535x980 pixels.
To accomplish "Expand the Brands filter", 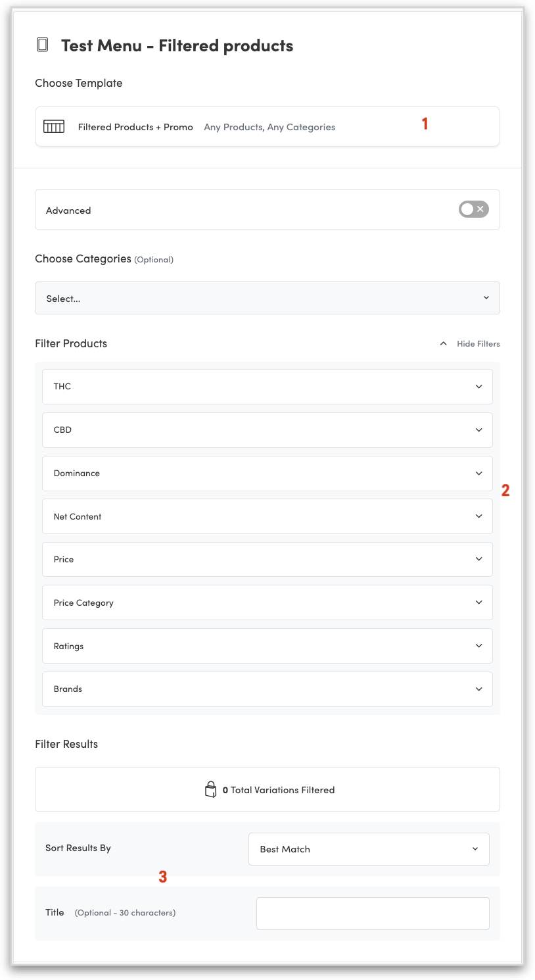I will pyautogui.click(x=267, y=689).
